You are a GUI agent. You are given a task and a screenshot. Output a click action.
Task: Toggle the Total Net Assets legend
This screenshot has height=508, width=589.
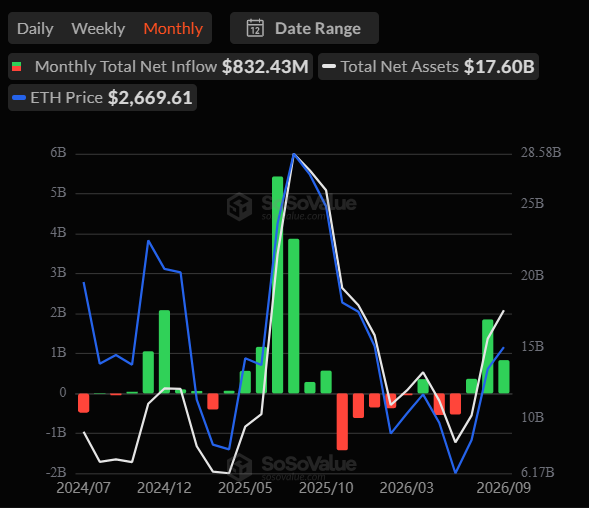click(x=428, y=67)
